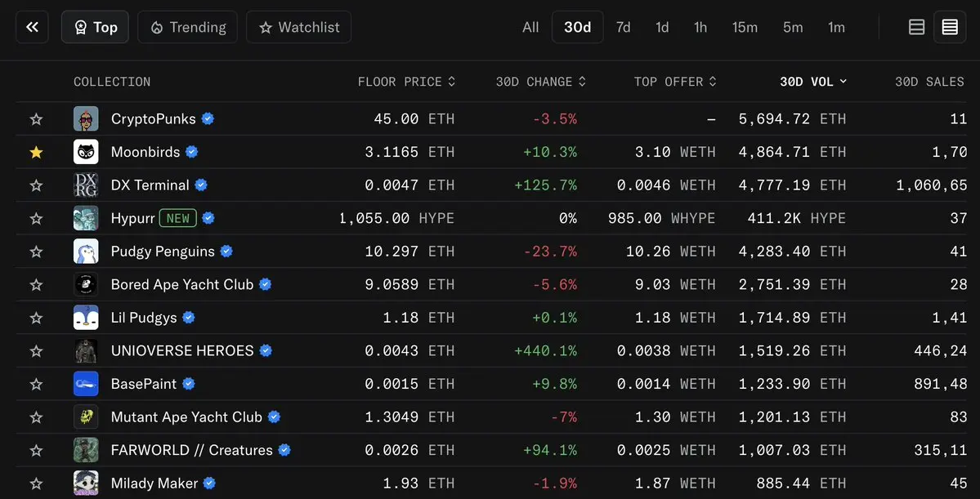
Task: Open Hypurr collection avatar
Action: pos(86,218)
